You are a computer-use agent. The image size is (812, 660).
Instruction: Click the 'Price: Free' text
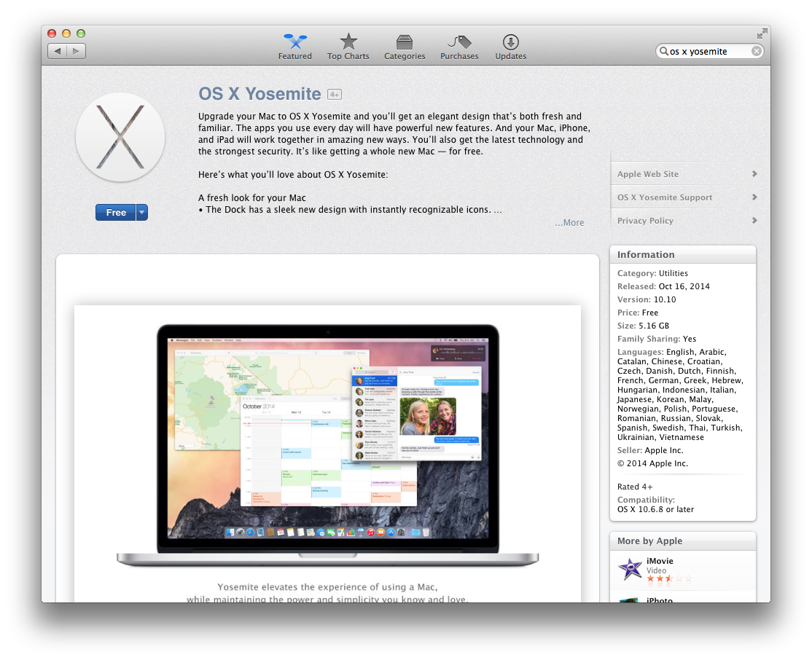tap(638, 313)
